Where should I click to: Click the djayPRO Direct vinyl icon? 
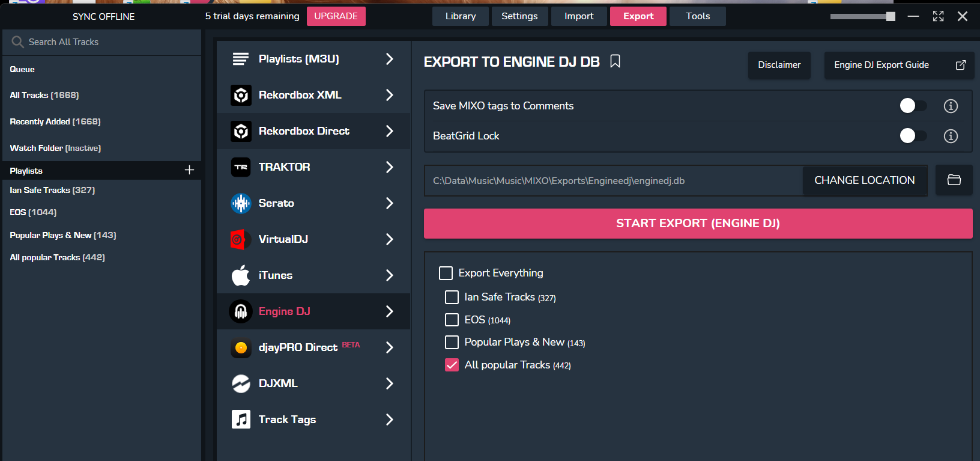(241, 347)
